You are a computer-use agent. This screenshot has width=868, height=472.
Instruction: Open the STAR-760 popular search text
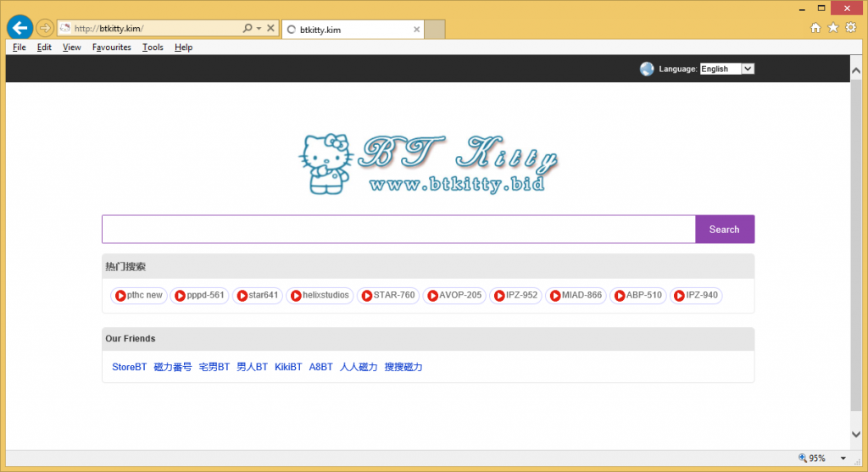(x=394, y=295)
